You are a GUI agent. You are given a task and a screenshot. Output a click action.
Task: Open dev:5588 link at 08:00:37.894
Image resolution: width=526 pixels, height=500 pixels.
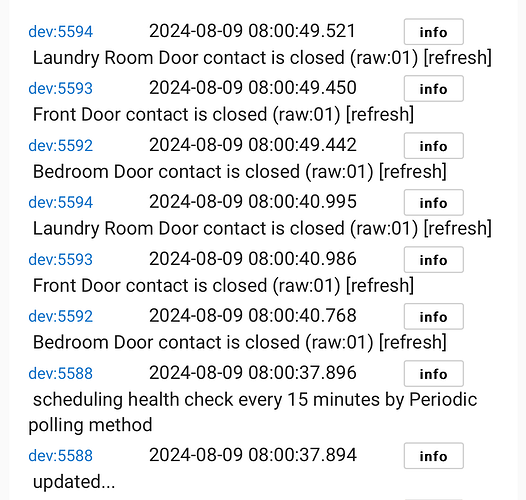pos(60,456)
